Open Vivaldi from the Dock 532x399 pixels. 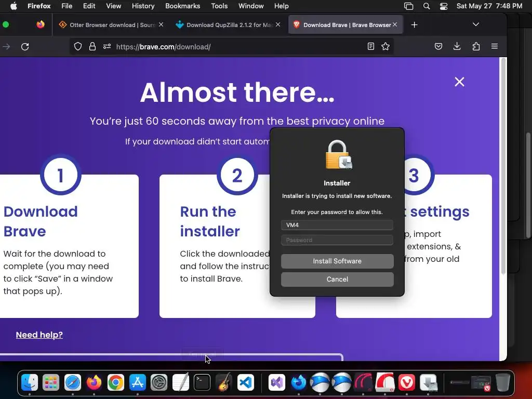coord(406,383)
